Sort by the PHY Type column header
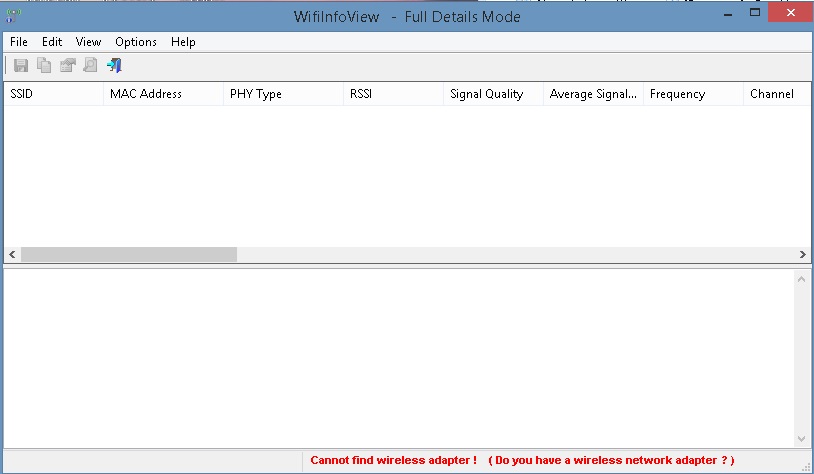Viewport: 814px width, 474px height. 283,94
